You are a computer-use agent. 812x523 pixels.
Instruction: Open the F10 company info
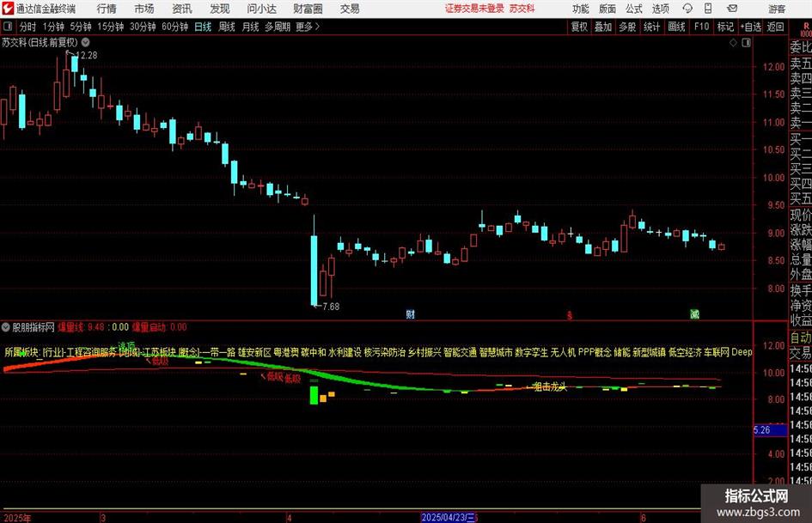click(701, 27)
